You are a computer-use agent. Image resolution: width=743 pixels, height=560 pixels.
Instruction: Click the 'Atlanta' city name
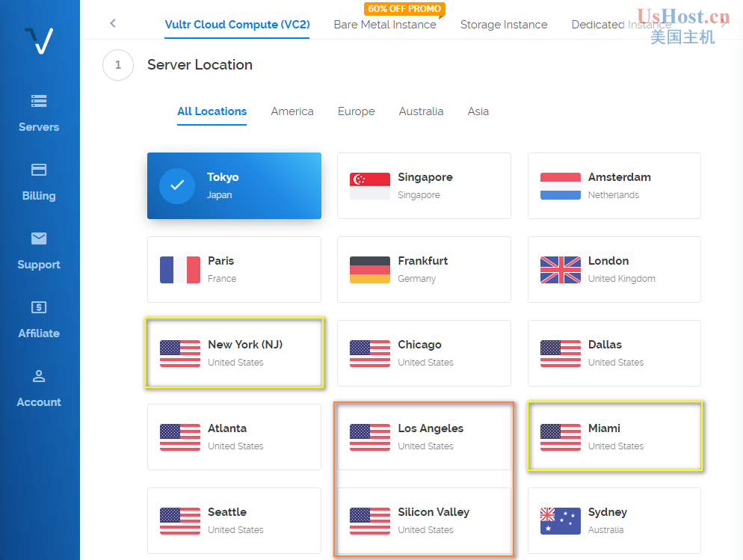point(227,428)
